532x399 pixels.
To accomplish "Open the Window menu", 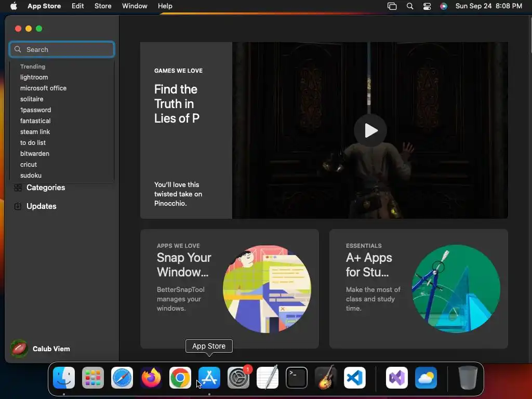I will click(135, 6).
